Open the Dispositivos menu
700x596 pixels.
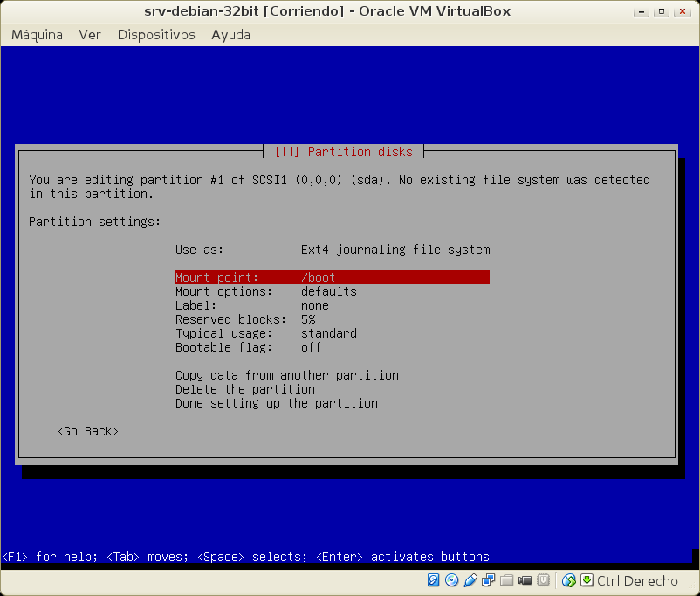tap(156, 35)
